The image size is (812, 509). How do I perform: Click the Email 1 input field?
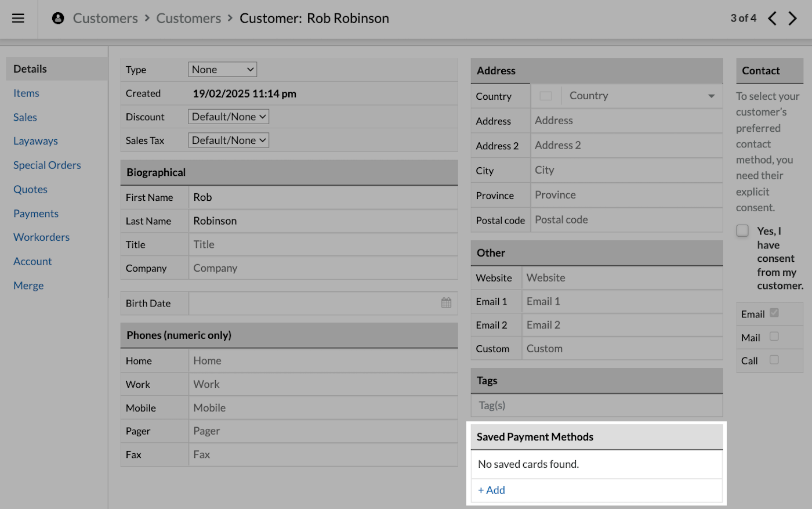[x=622, y=301]
